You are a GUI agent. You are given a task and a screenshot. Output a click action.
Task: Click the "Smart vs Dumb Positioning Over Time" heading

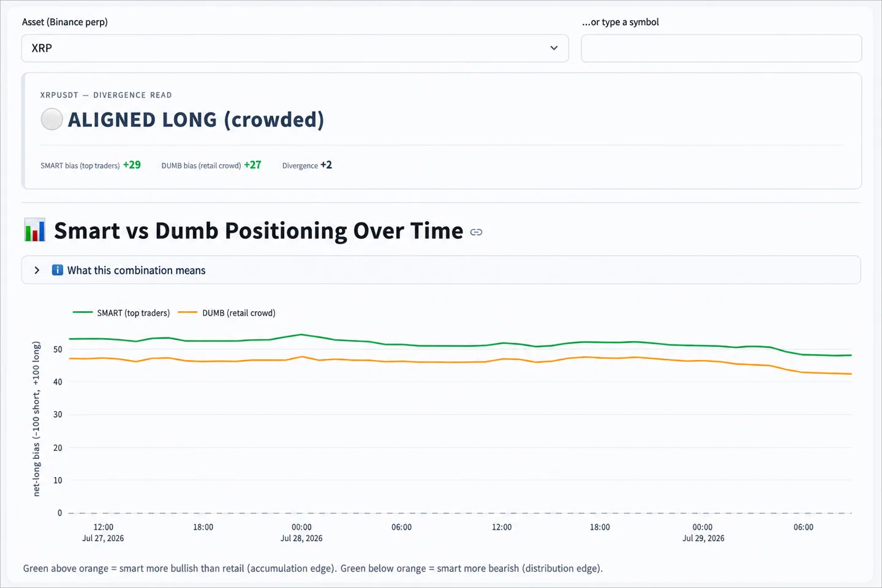point(258,231)
